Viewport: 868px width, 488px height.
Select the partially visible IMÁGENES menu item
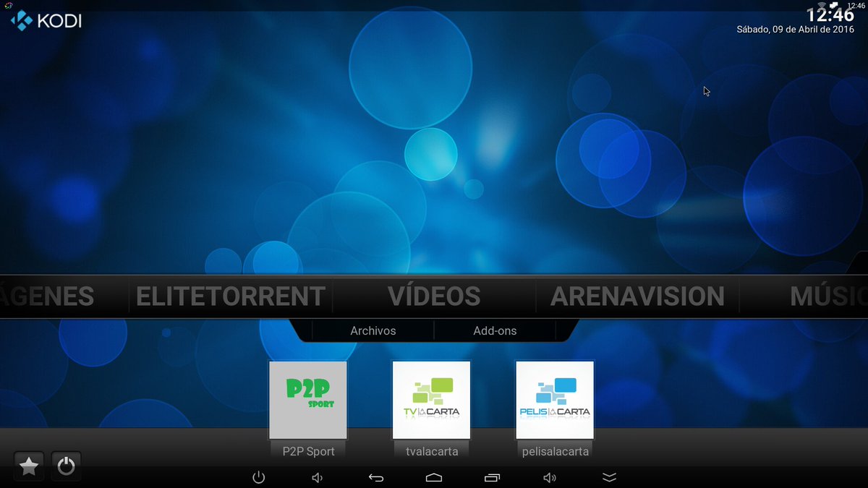click(x=47, y=296)
